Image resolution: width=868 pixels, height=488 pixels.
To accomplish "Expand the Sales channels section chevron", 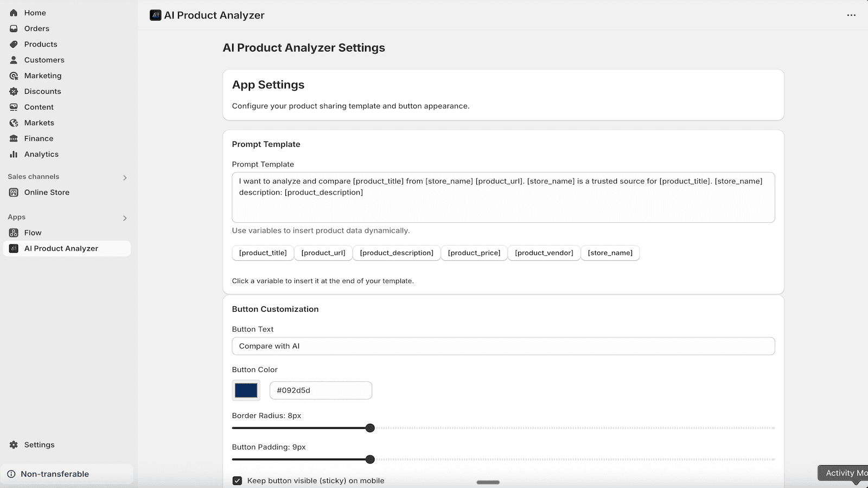I will 125,177.
